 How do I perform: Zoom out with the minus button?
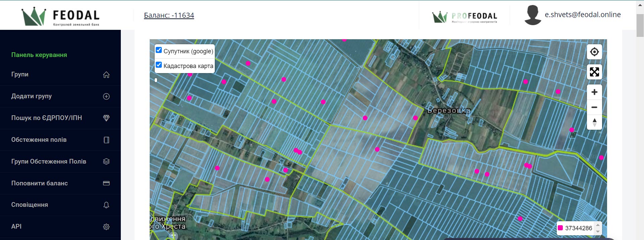point(594,107)
